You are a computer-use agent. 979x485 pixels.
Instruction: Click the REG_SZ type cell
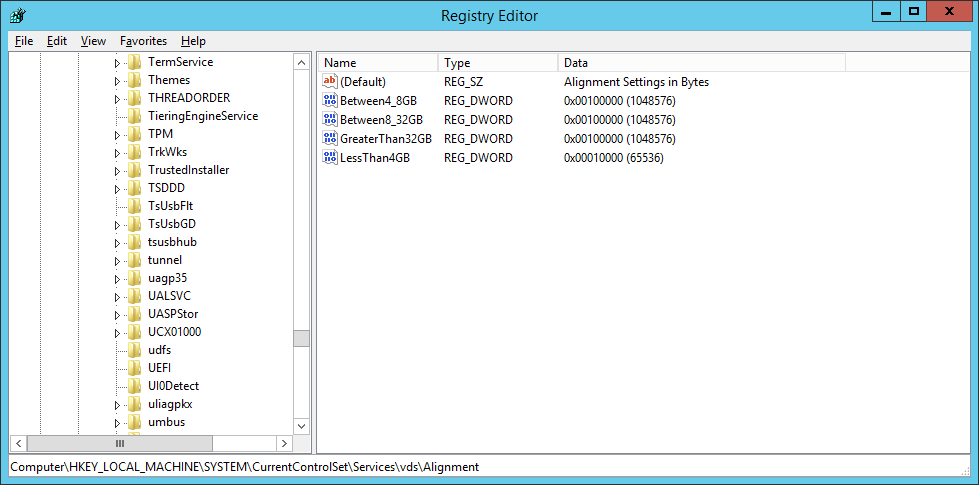pyautogui.click(x=463, y=82)
